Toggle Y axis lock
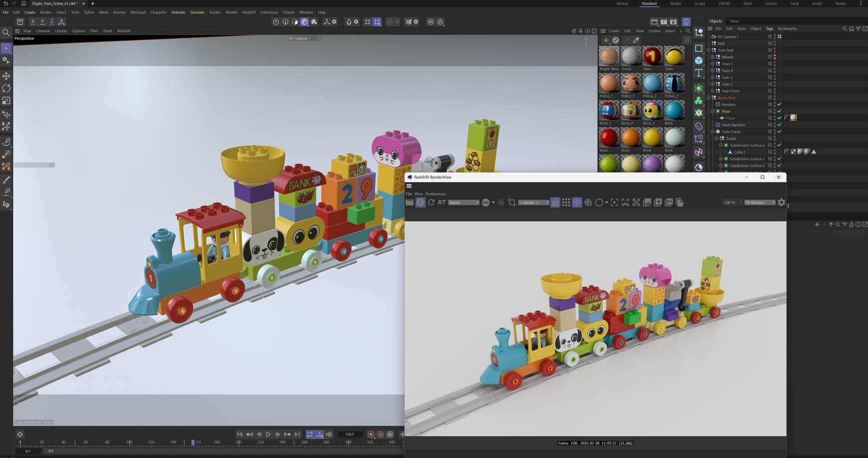Viewport: 868px width, 458px height. point(42,22)
